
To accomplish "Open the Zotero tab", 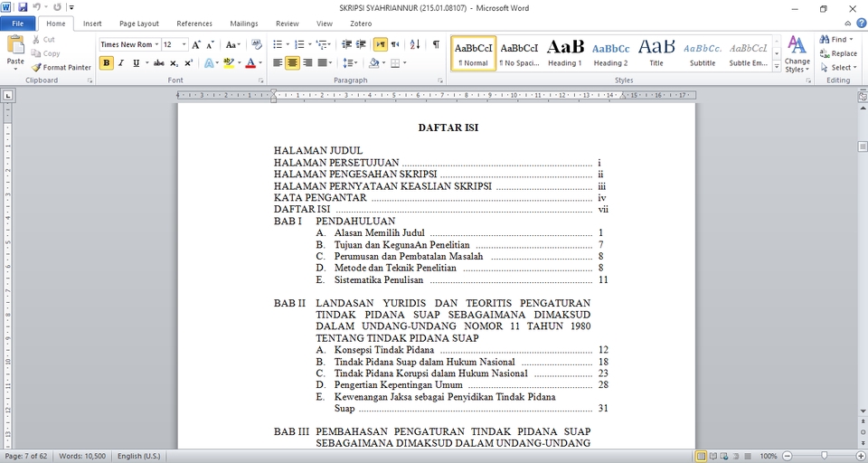I will [x=361, y=24].
